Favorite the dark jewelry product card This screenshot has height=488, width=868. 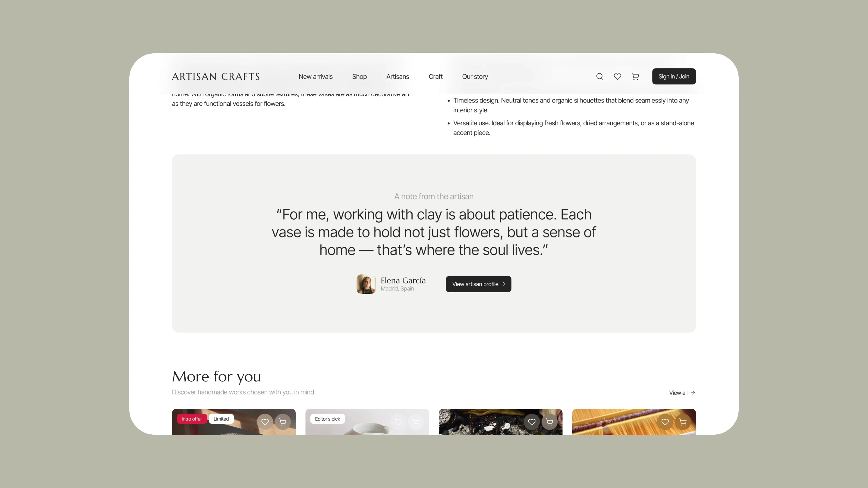[x=532, y=422]
